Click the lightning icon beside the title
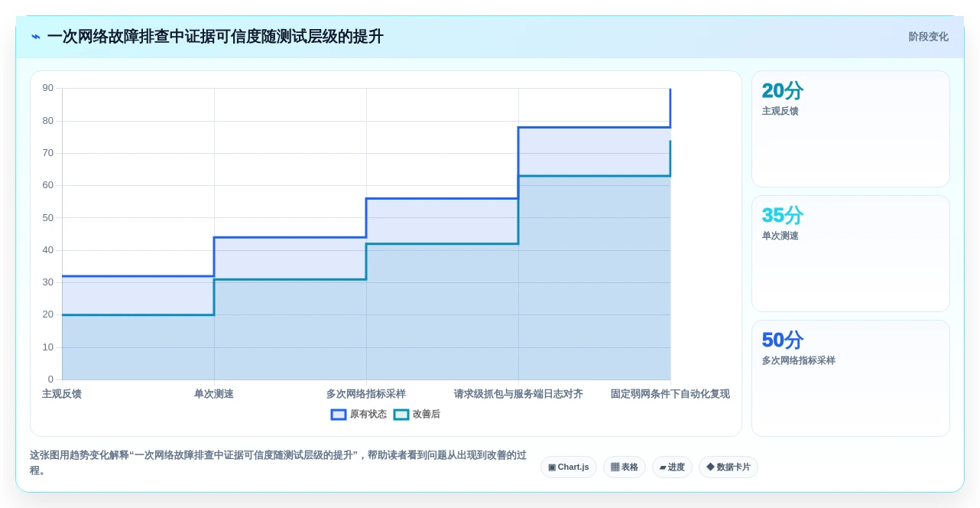 coord(36,37)
